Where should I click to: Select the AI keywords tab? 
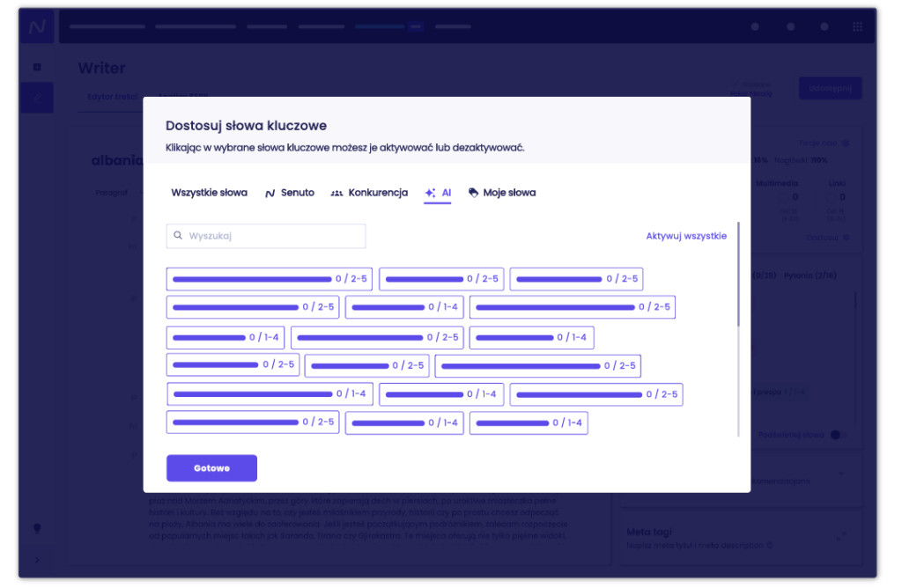coord(438,193)
